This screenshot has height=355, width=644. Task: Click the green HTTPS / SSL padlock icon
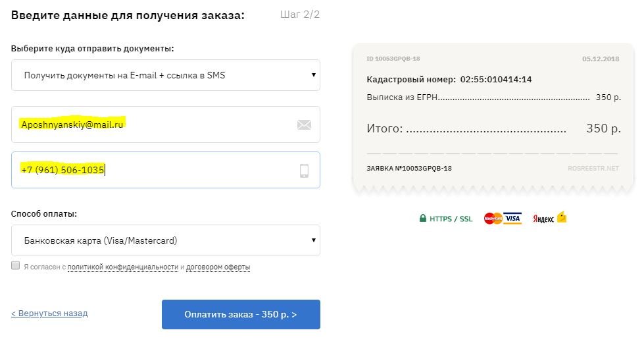[x=423, y=219]
